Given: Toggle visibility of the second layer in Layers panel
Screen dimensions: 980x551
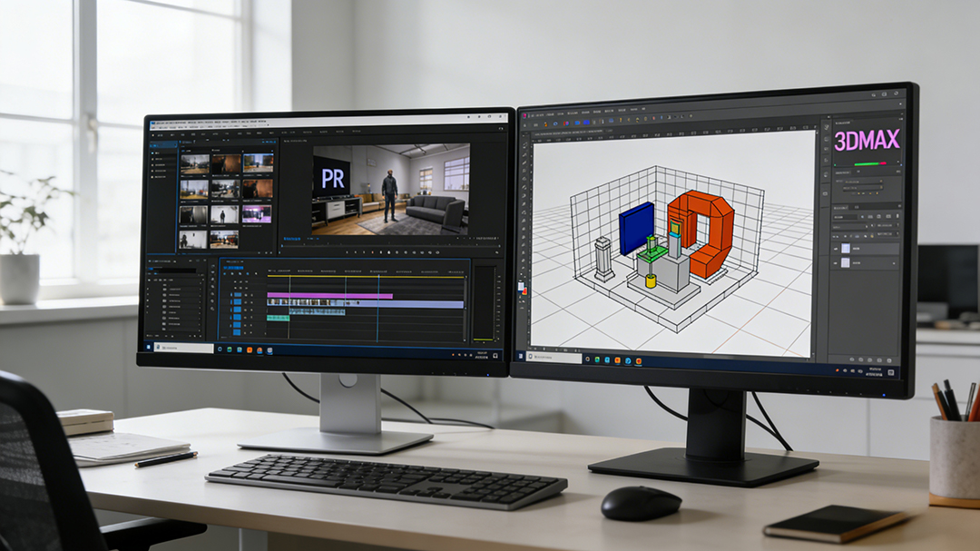Looking at the screenshot, I should 836,262.
